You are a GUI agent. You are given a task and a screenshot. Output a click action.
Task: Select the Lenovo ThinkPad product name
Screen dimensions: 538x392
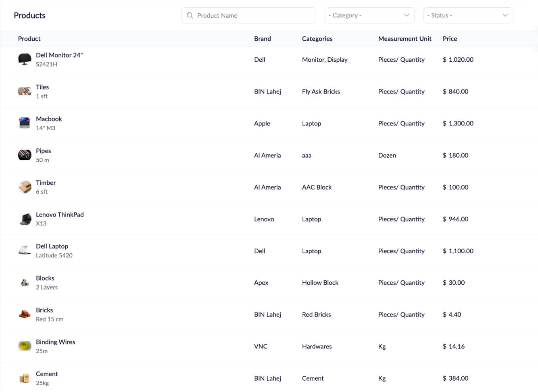tap(60, 215)
